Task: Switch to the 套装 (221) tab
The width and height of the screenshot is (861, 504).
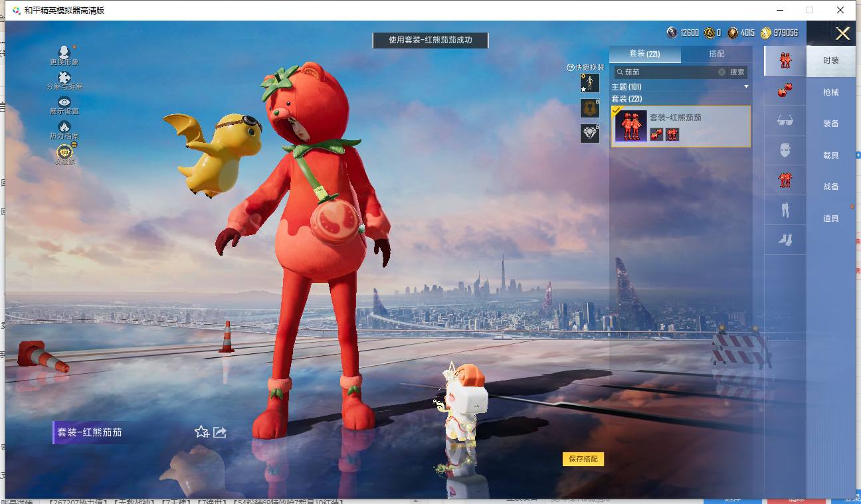Action: click(644, 54)
